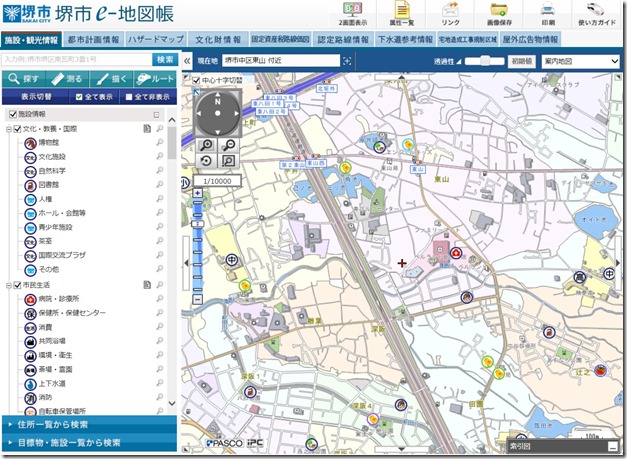Collapse the side panel with the double chevron
This screenshot has width=627, height=459.
click(187, 61)
